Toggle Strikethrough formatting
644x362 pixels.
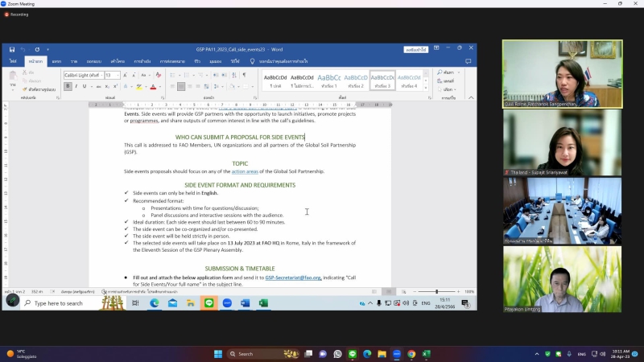(98, 86)
